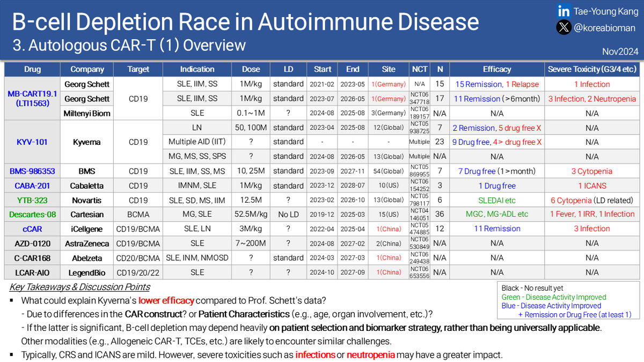The height and width of the screenshot is (362, 644).
Task: Click the Efficacy column header
Action: 497,69
